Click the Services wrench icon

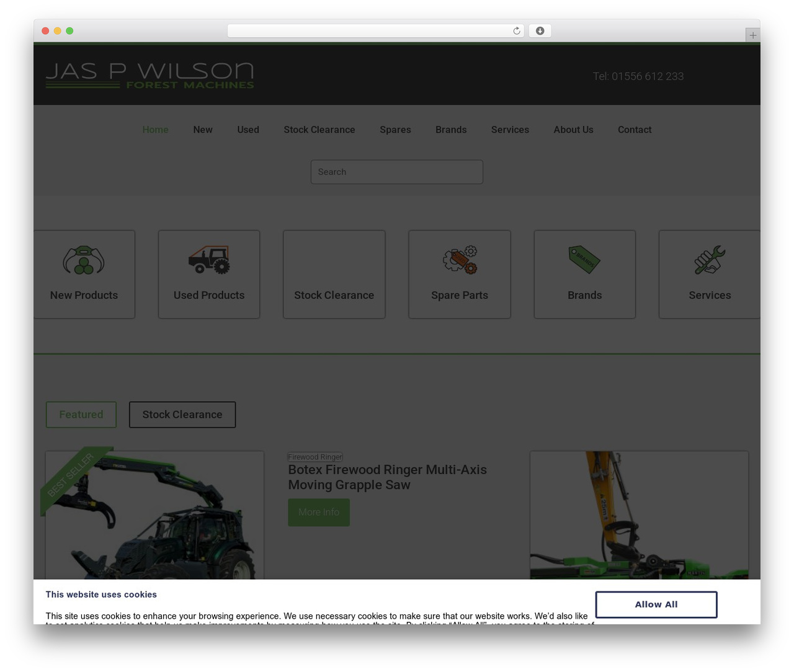click(710, 260)
